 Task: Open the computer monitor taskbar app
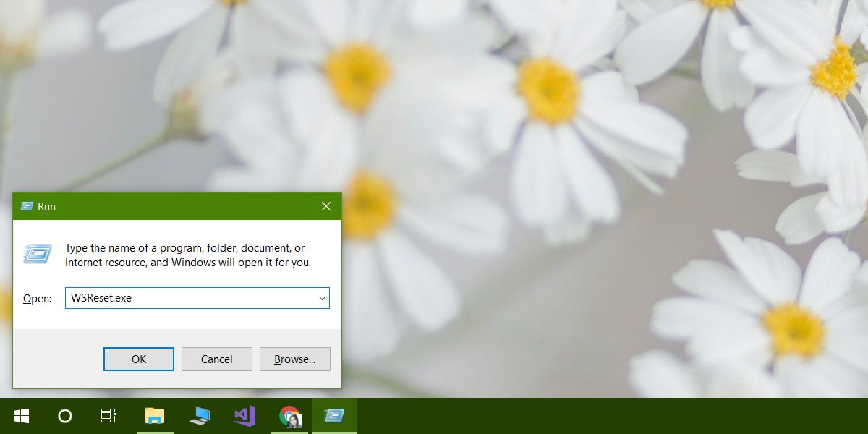(200, 416)
